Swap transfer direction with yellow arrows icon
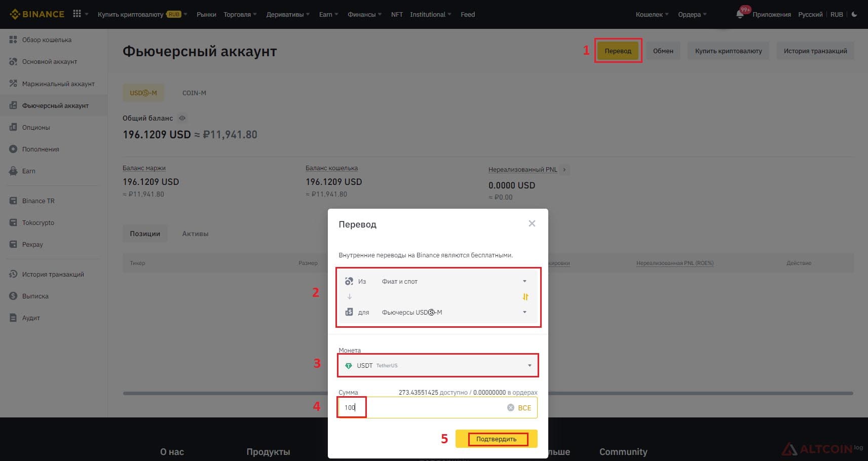Image resolution: width=868 pixels, height=461 pixels. click(x=525, y=297)
